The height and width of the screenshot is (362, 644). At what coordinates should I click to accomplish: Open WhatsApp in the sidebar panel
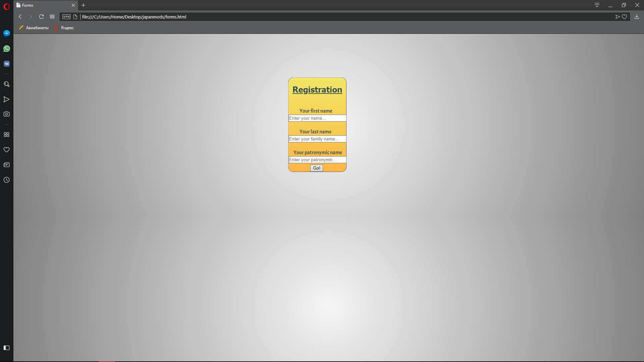click(6, 49)
